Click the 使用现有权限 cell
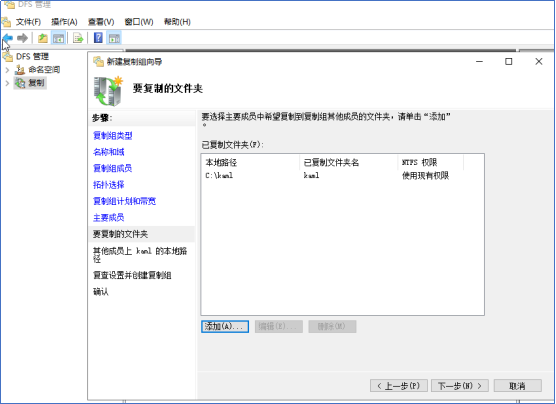 [x=425, y=176]
